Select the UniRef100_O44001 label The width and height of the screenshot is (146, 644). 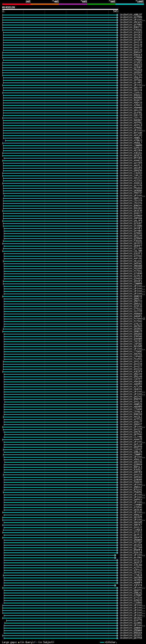click(x=131, y=389)
